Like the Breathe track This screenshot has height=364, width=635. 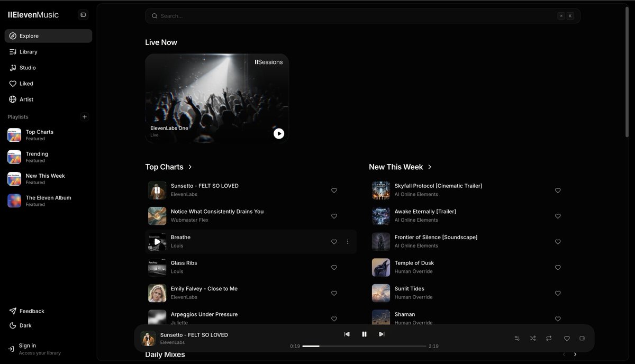[334, 242]
